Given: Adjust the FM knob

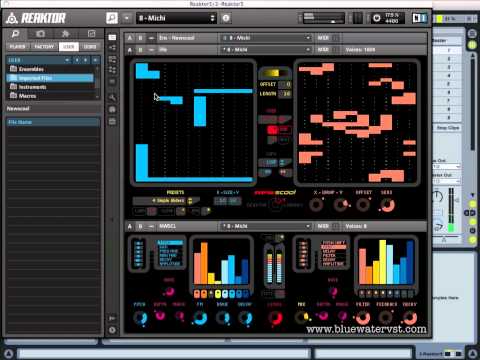Looking at the screenshot, I should (x=200, y=318).
